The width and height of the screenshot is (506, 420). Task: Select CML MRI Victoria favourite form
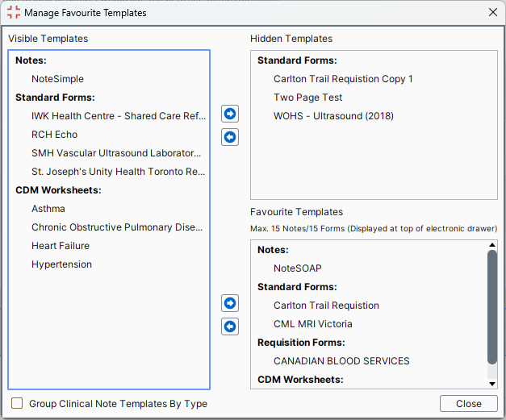click(x=312, y=324)
